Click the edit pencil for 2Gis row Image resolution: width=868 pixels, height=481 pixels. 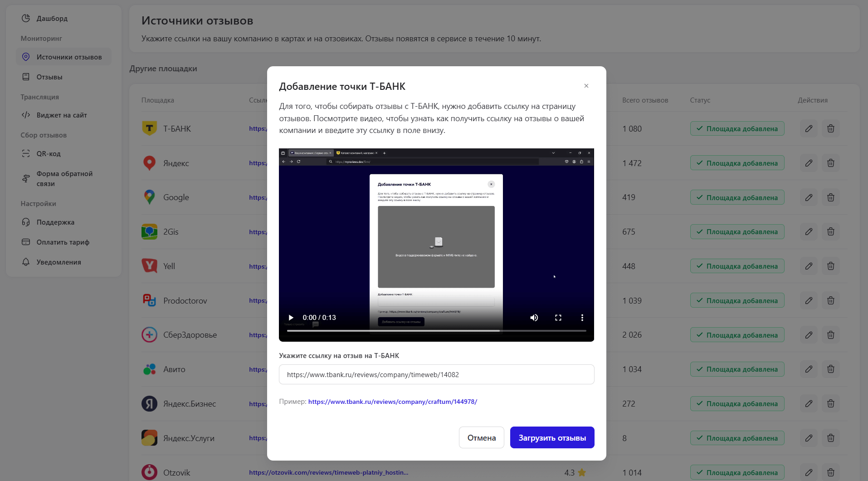(809, 232)
